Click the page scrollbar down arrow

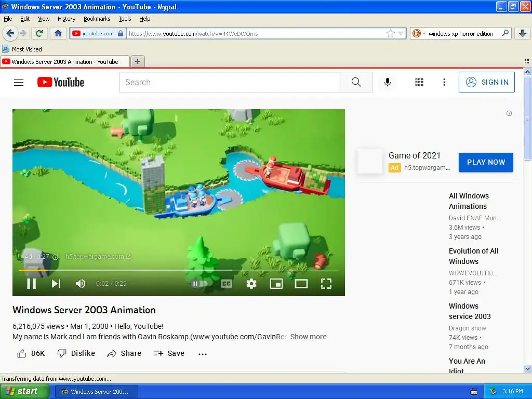coord(527,368)
